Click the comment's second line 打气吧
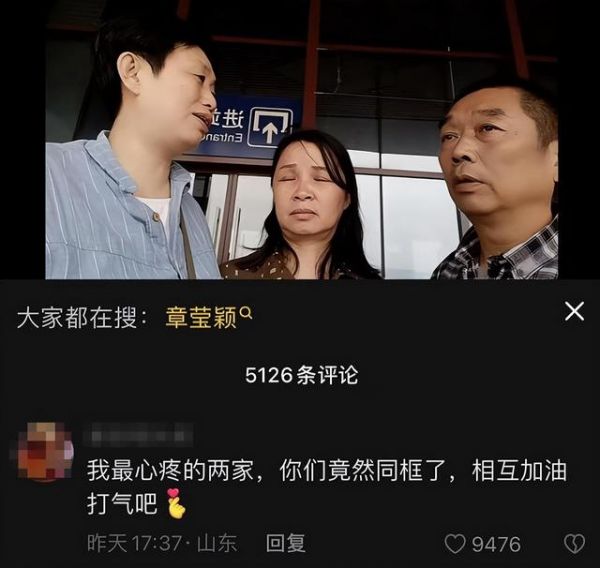This screenshot has height=568, width=600. pyautogui.click(x=122, y=504)
